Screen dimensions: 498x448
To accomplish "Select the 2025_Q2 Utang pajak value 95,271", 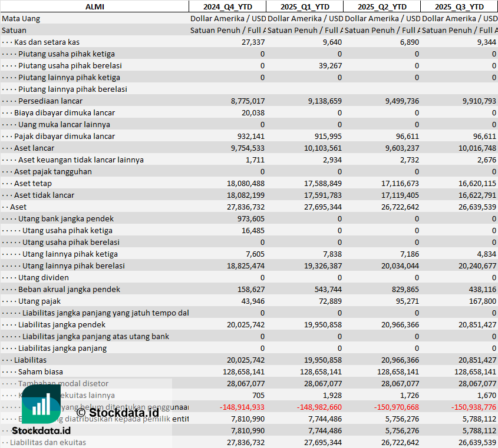I will (404, 301).
